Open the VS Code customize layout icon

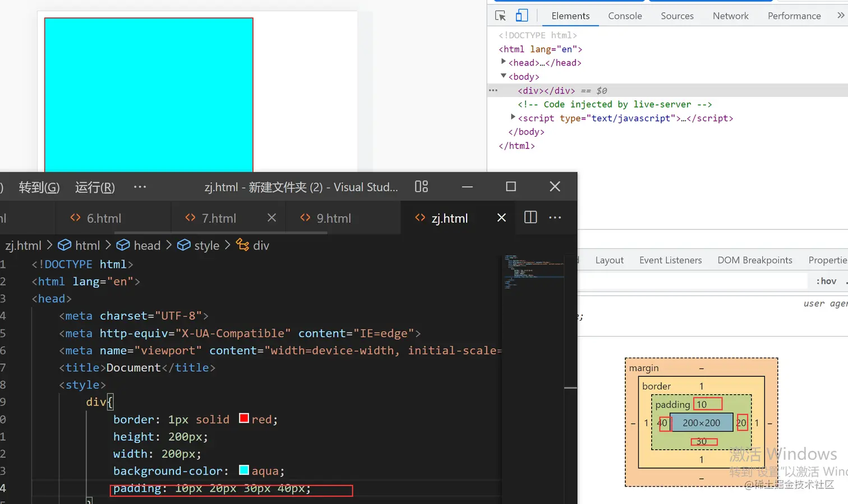[x=421, y=187]
